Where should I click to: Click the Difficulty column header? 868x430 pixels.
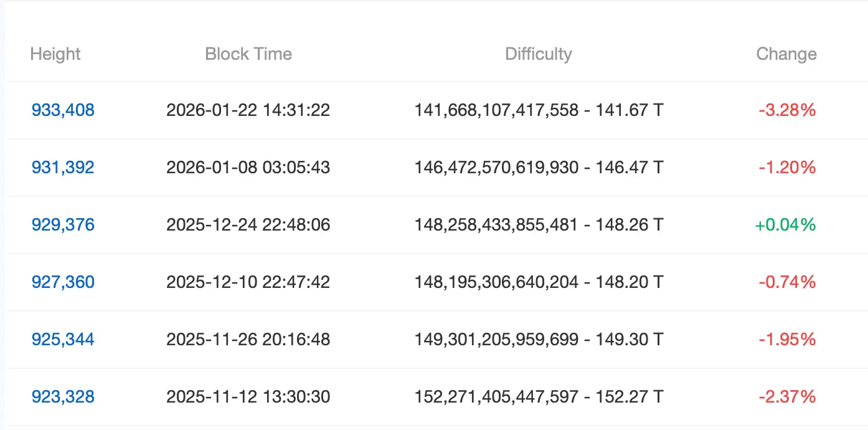tap(539, 54)
